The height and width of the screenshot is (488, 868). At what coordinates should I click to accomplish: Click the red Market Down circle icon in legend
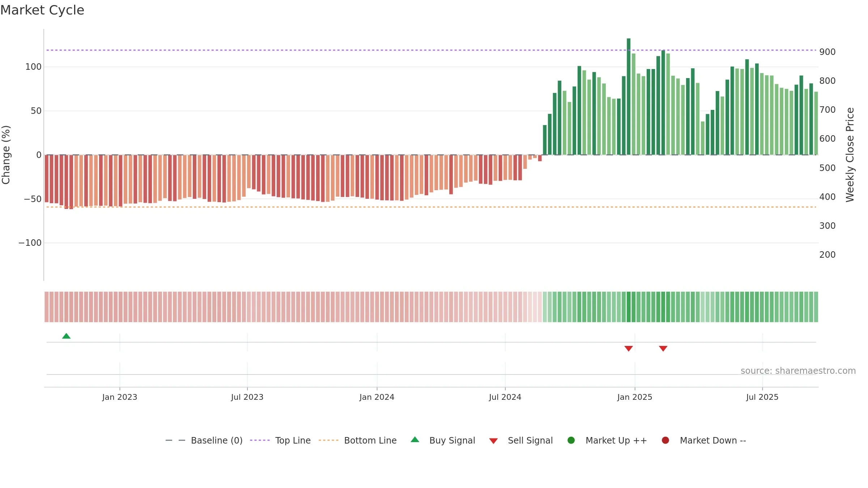665,440
